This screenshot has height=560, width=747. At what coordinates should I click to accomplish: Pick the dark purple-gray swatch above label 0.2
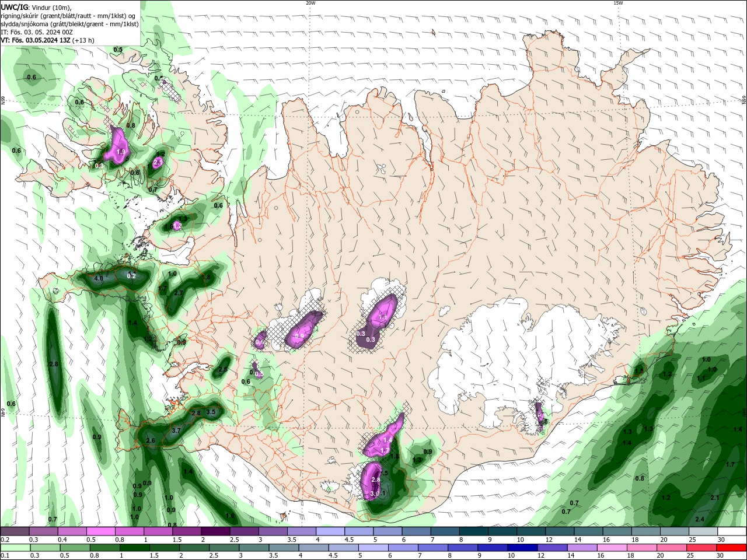pyautogui.click(x=15, y=531)
